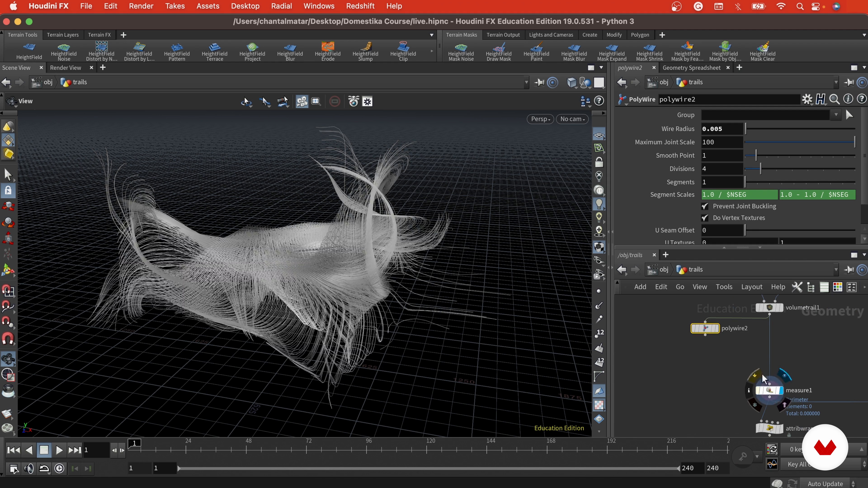868x488 pixels.
Task: Open the terrain shelf set options arrow
Action: (x=432, y=35)
